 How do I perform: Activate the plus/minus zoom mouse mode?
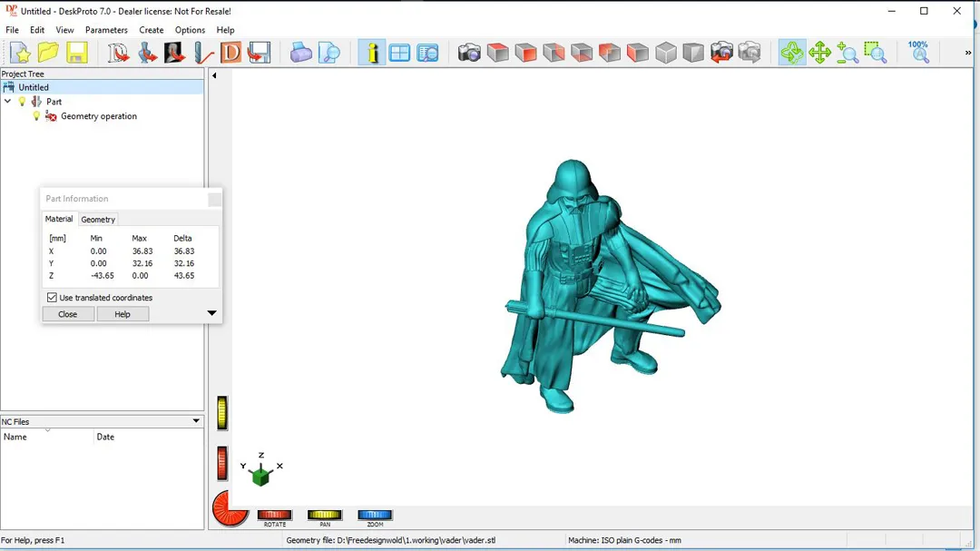(848, 53)
